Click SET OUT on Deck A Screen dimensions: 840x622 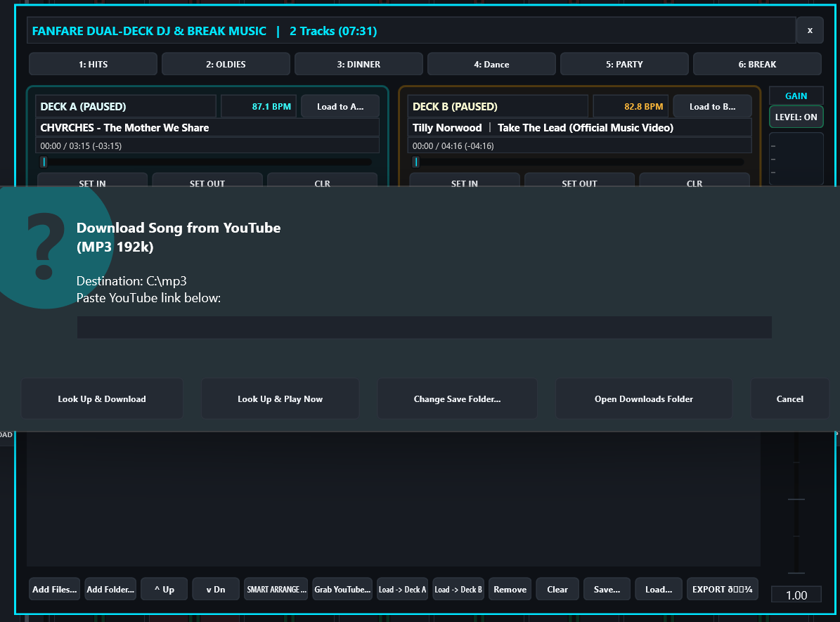click(207, 180)
